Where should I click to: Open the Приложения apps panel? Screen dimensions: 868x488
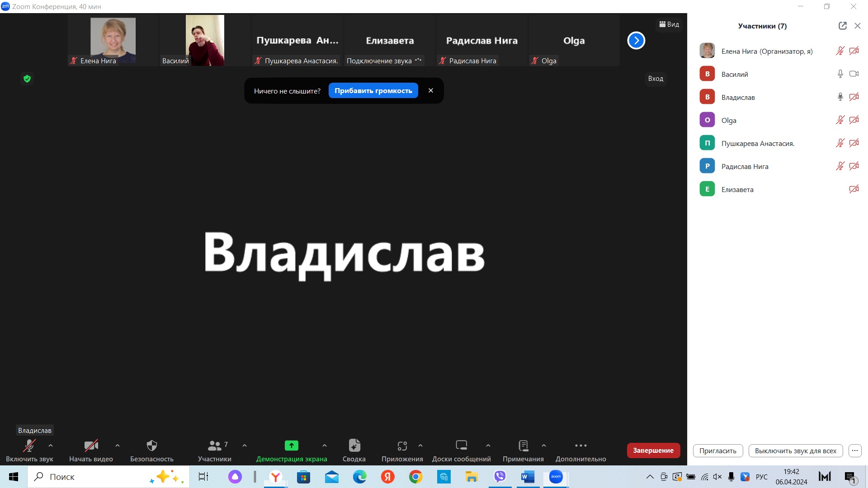[x=402, y=450]
